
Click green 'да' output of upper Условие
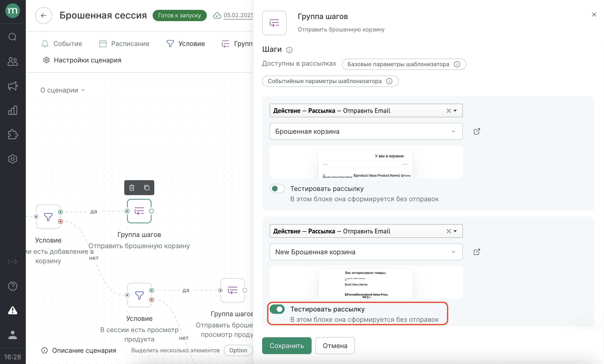[x=60, y=212]
